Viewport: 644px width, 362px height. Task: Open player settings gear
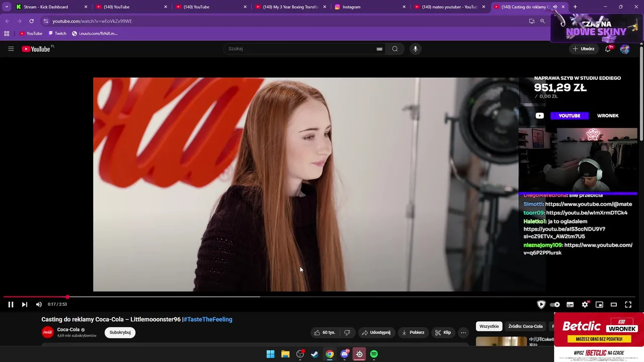(x=585, y=304)
